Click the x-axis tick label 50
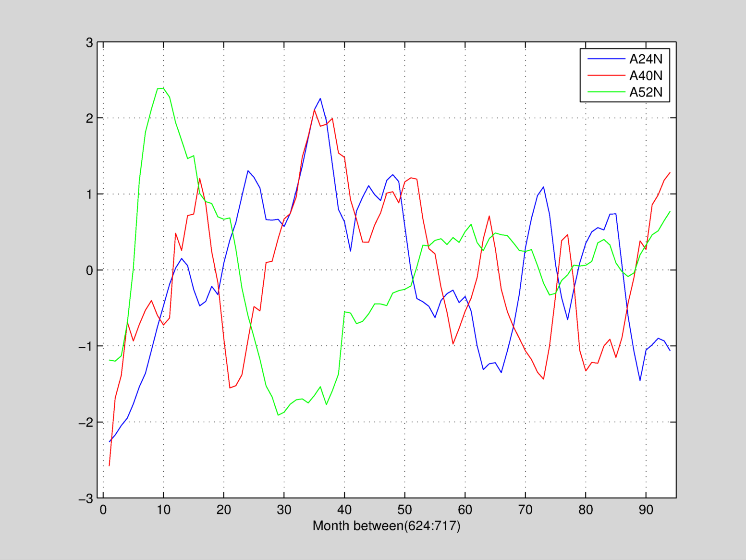The width and height of the screenshot is (746, 560). coord(404,510)
